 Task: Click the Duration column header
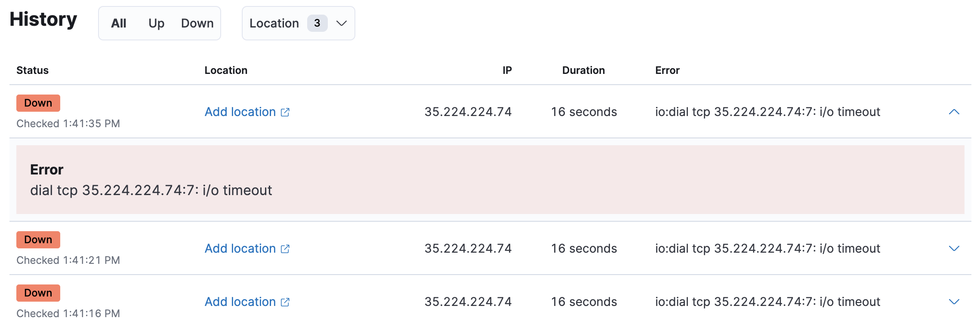click(583, 70)
